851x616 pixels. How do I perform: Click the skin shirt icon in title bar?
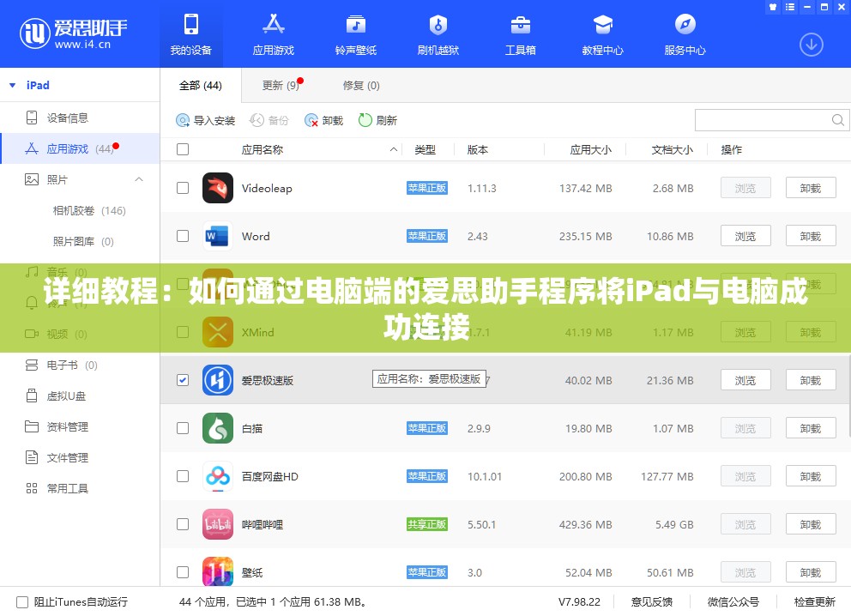click(x=773, y=7)
